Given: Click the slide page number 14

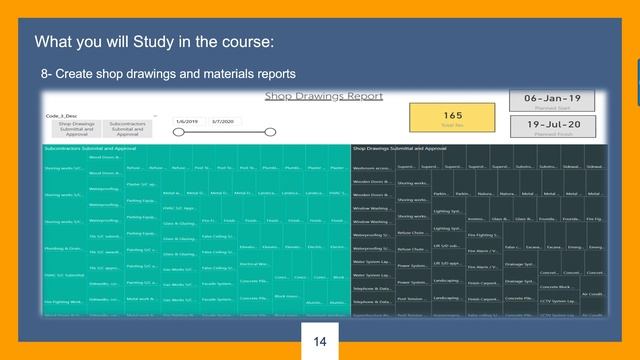Looking at the screenshot, I should pos(320,342).
